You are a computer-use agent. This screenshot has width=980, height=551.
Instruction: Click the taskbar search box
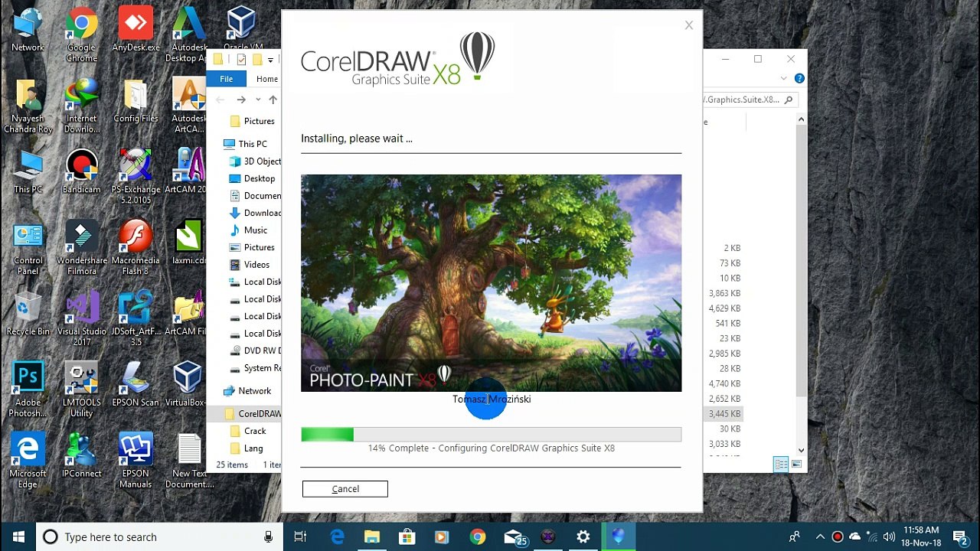(x=158, y=537)
